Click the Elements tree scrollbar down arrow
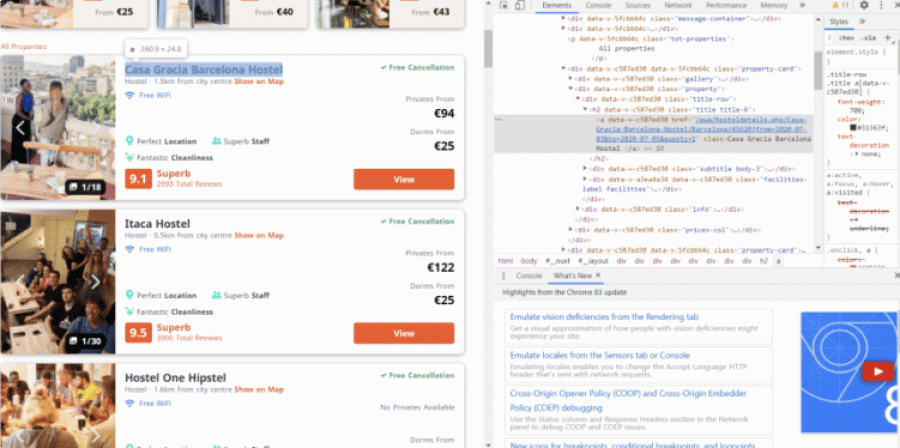 pos(818,248)
